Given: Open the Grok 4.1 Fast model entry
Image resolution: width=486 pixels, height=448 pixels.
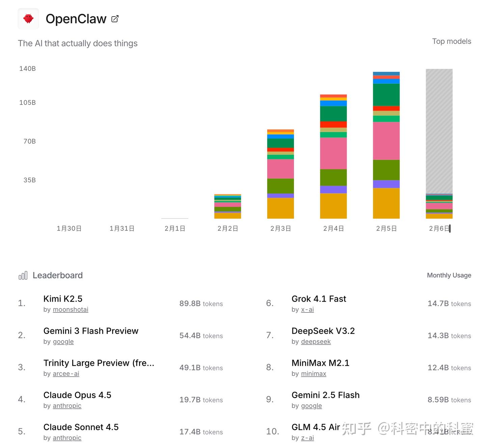Looking at the screenshot, I should (x=319, y=299).
